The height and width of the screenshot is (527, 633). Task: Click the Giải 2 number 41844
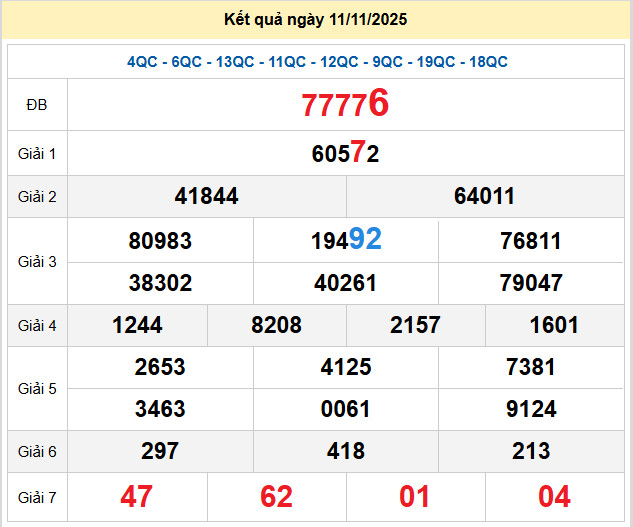[x=206, y=197]
